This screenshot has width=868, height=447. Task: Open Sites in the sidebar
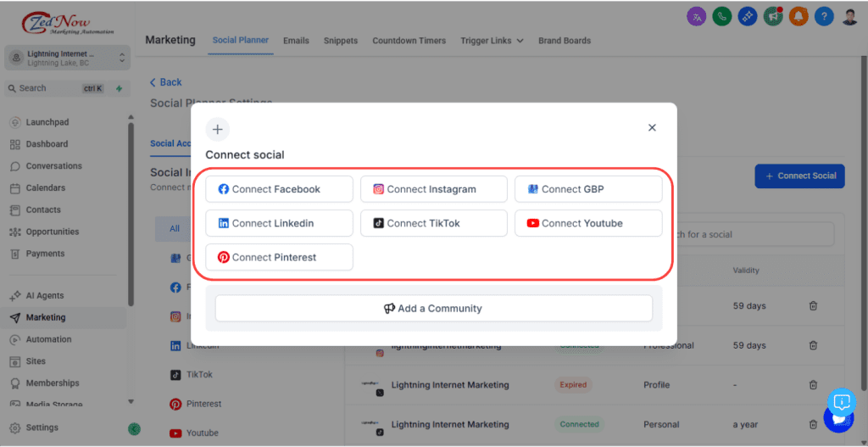pos(36,361)
